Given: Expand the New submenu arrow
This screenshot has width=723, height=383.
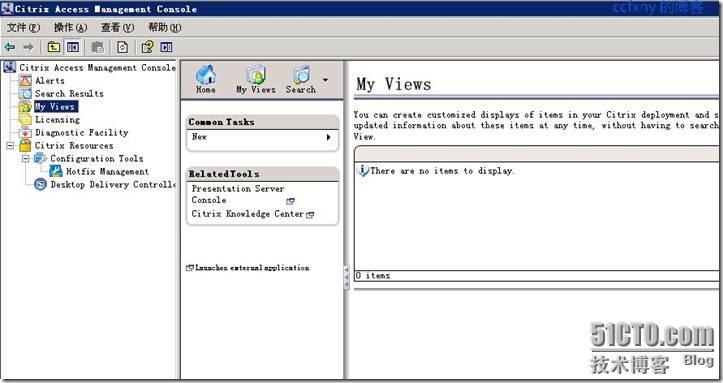Looking at the screenshot, I should [x=328, y=137].
